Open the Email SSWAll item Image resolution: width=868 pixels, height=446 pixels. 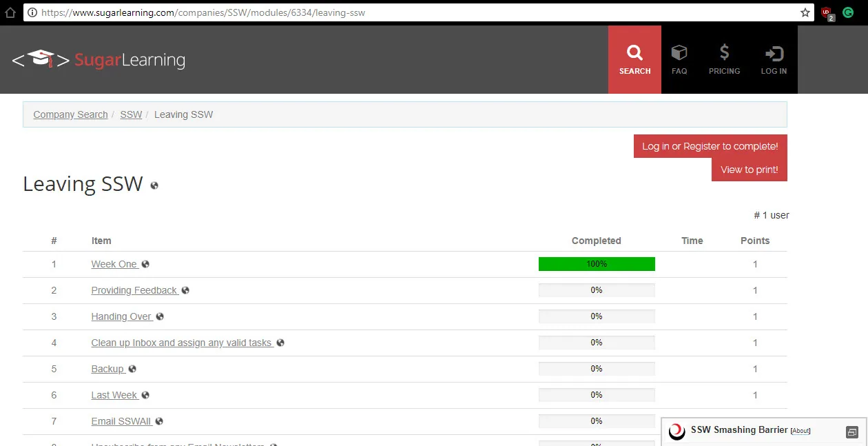(x=121, y=421)
